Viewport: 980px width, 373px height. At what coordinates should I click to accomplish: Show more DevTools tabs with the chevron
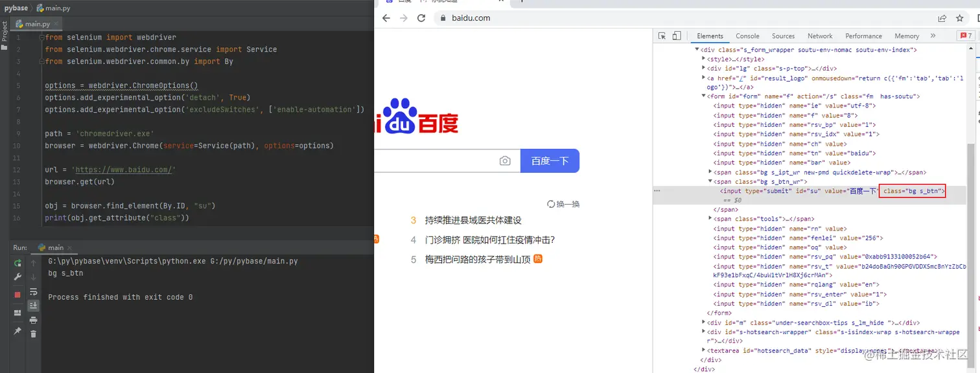coord(933,36)
